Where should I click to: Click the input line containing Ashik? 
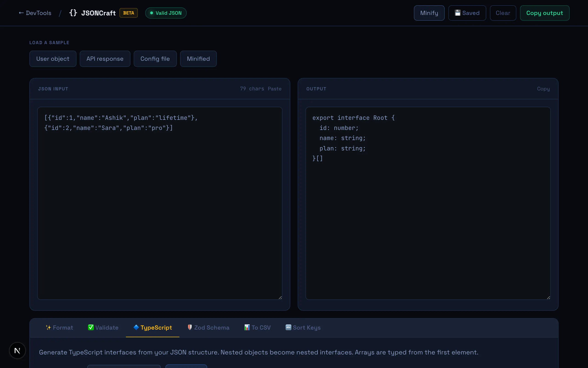(x=121, y=118)
